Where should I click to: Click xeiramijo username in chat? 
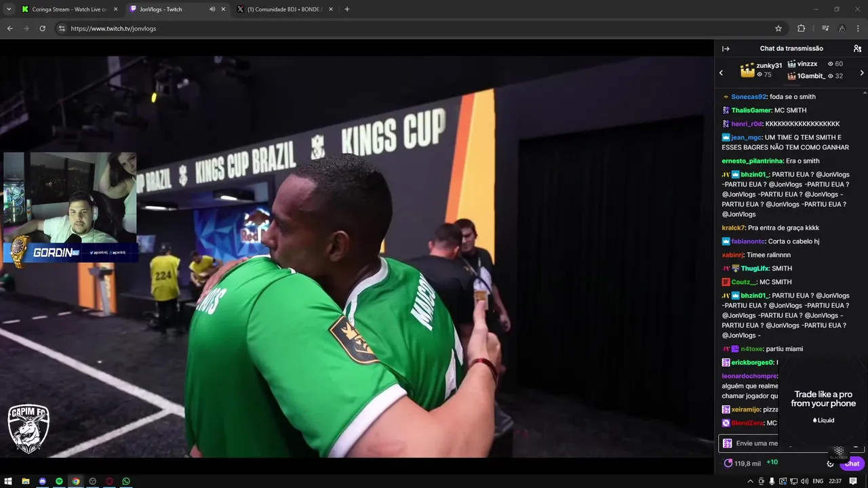pyautogui.click(x=745, y=409)
